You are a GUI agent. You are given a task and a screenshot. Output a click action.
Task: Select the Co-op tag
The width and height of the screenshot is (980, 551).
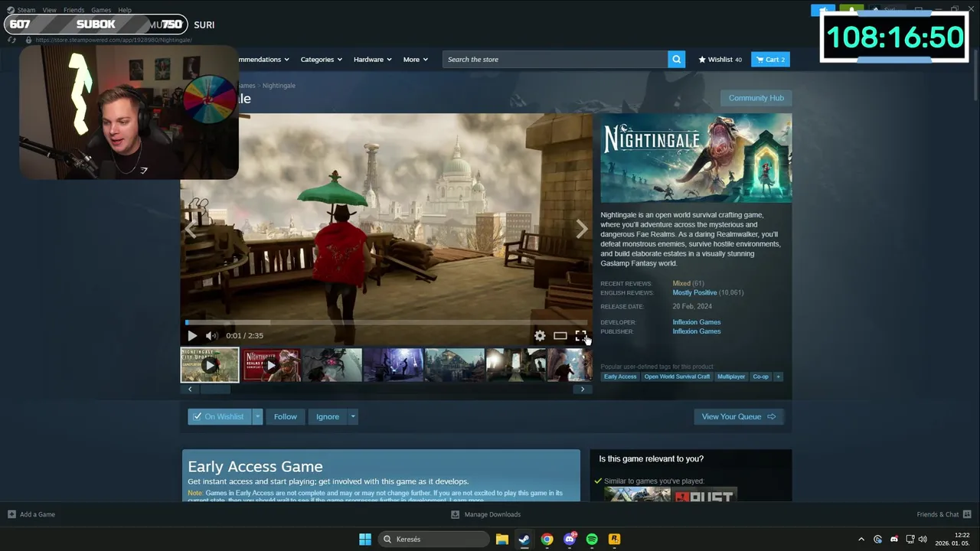point(760,377)
